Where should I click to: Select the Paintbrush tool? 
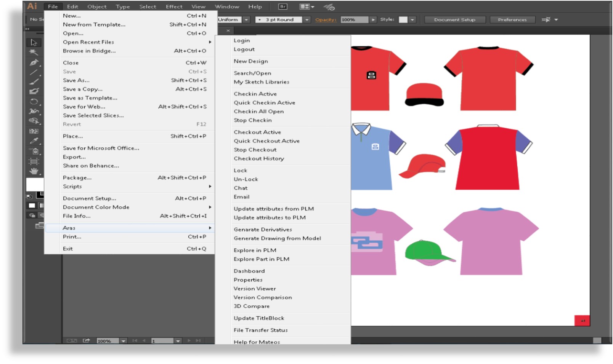(34, 81)
